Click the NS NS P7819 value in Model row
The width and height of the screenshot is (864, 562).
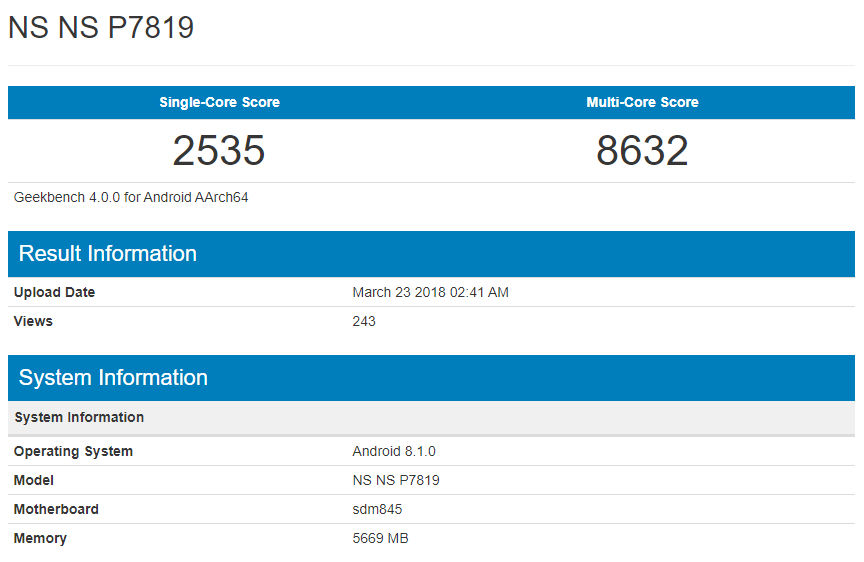pyautogui.click(x=396, y=481)
